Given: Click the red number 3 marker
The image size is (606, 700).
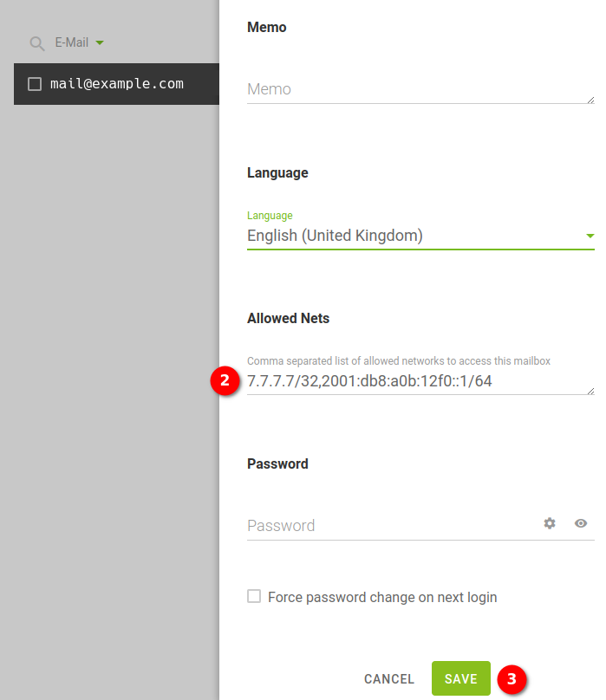Looking at the screenshot, I should (x=512, y=679).
